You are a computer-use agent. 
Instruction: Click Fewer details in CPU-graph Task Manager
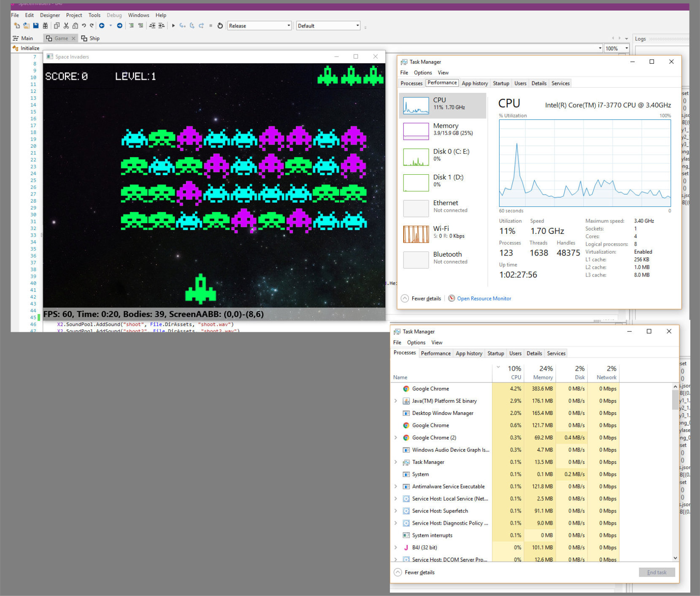(x=421, y=298)
